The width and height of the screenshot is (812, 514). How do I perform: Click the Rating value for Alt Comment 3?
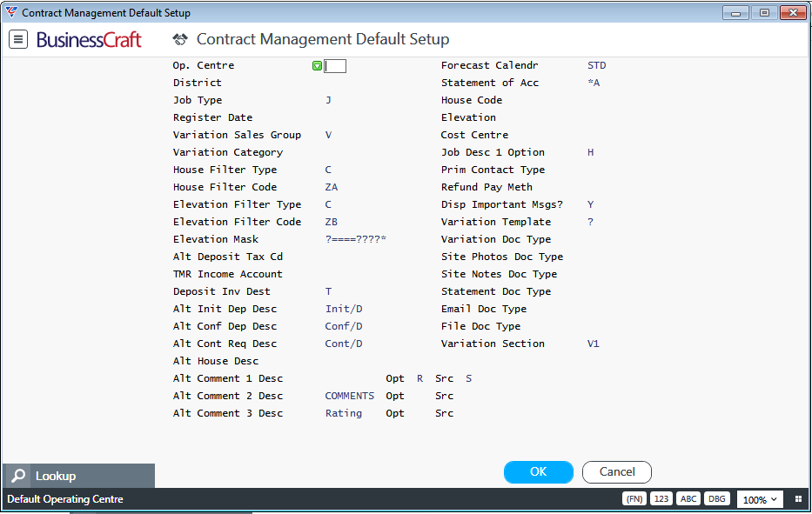click(x=344, y=413)
